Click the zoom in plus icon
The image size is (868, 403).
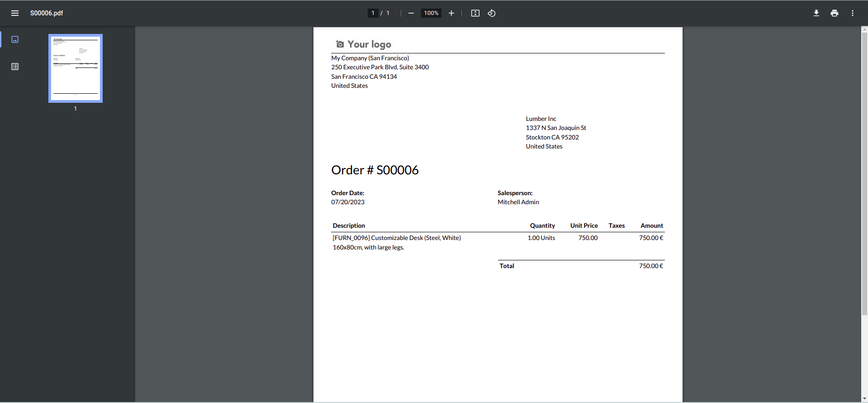451,13
